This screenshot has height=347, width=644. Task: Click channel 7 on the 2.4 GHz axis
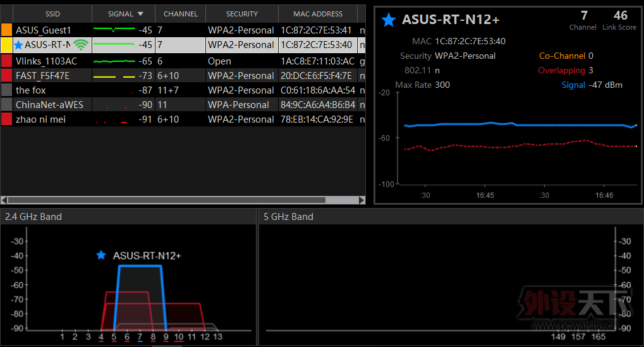tap(140, 337)
